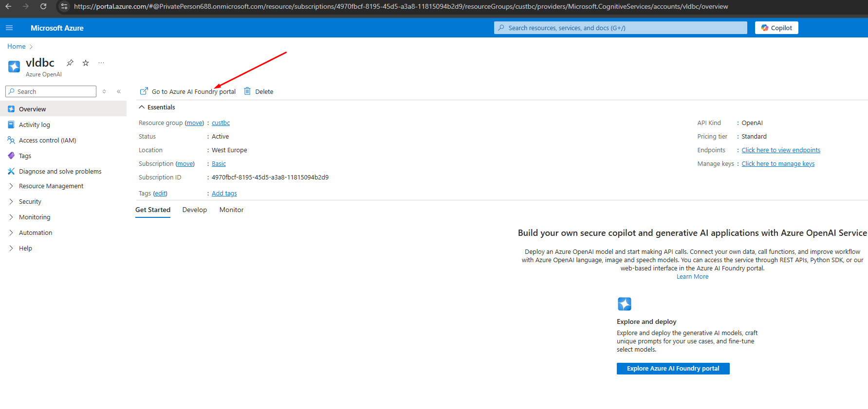Click Home breadcrumb link
Image resolution: width=868 pixels, height=409 pixels.
[x=17, y=46]
